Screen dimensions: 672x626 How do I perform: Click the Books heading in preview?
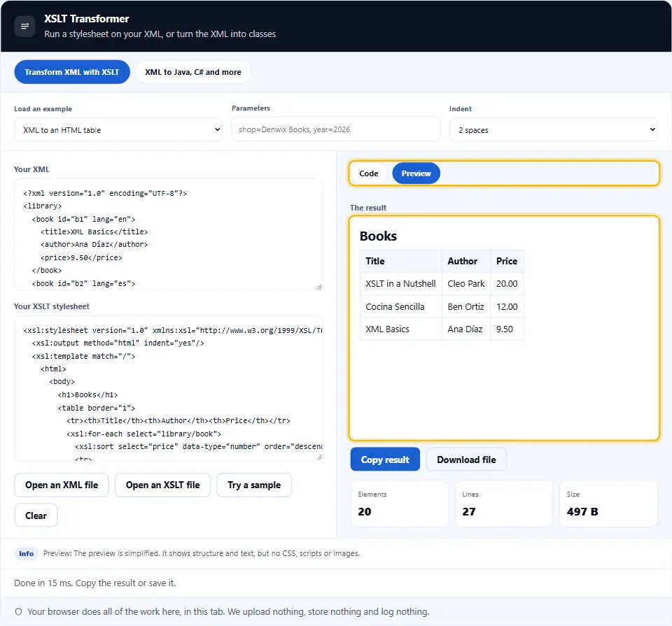click(x=378, y=236)
